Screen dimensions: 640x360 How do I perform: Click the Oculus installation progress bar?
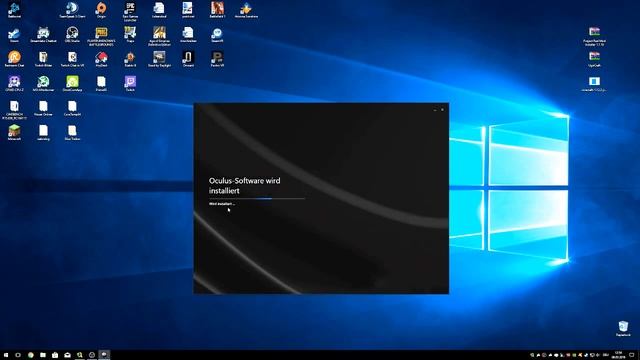pos(257,199)
